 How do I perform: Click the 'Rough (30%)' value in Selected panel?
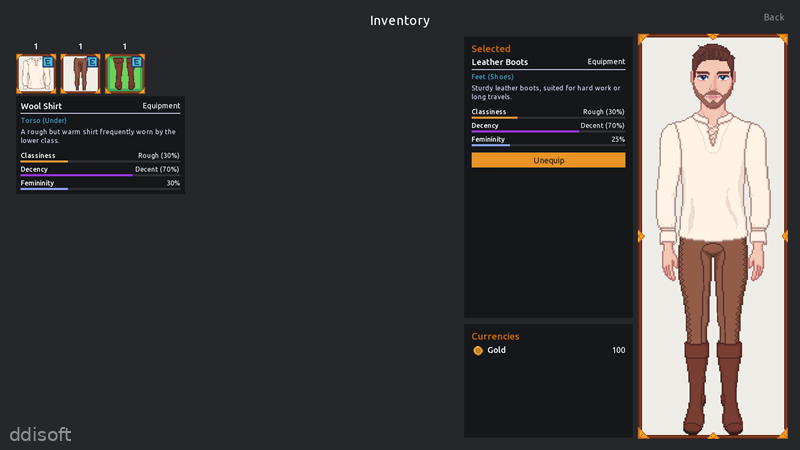pos(604,112)
